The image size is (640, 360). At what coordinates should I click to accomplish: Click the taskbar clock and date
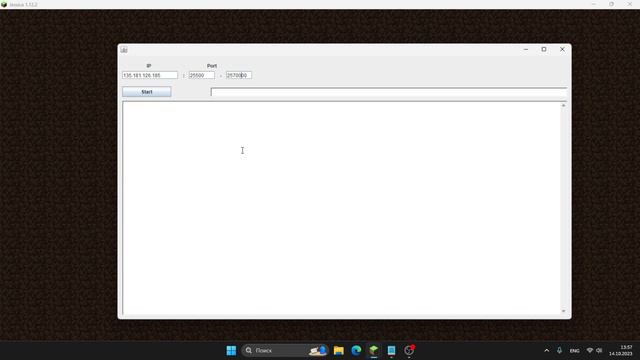[x=620, y=351]
